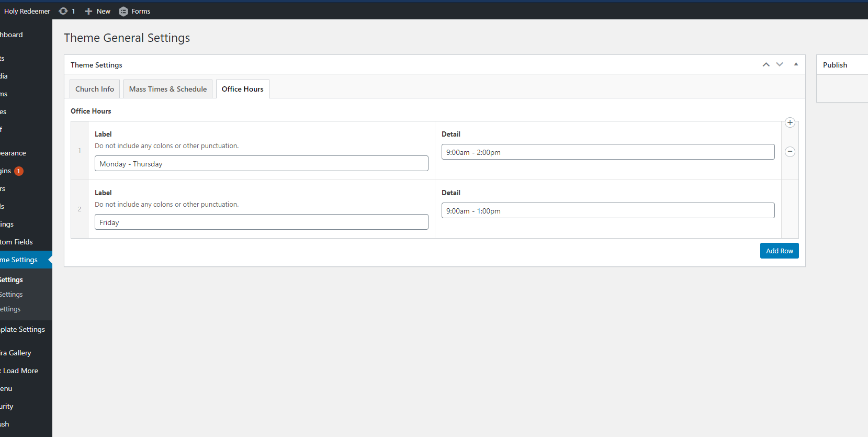This screenshot has width=868, height=437.
Task: Switch to the Church Info tab
Action: pos(95,89)
